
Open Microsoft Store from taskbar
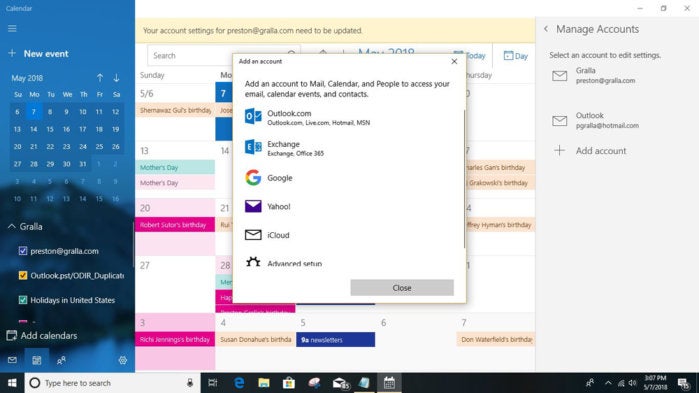coord(289,383)
